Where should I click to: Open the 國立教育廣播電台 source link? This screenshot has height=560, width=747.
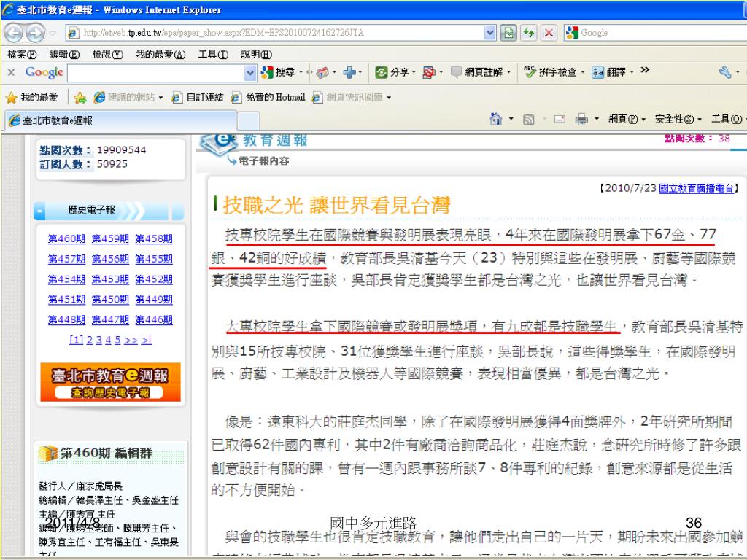click(x=696, y=188)
